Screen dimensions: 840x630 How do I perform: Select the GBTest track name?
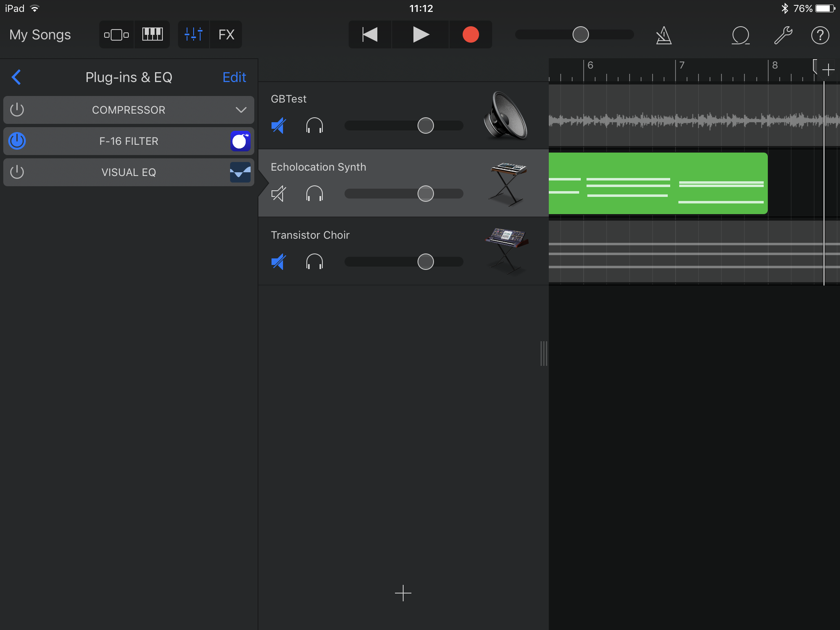(x=288, y=99)
